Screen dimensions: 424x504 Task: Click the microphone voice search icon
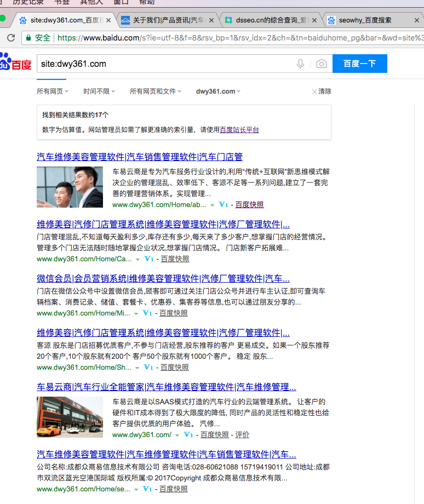(x=300, y=64)
